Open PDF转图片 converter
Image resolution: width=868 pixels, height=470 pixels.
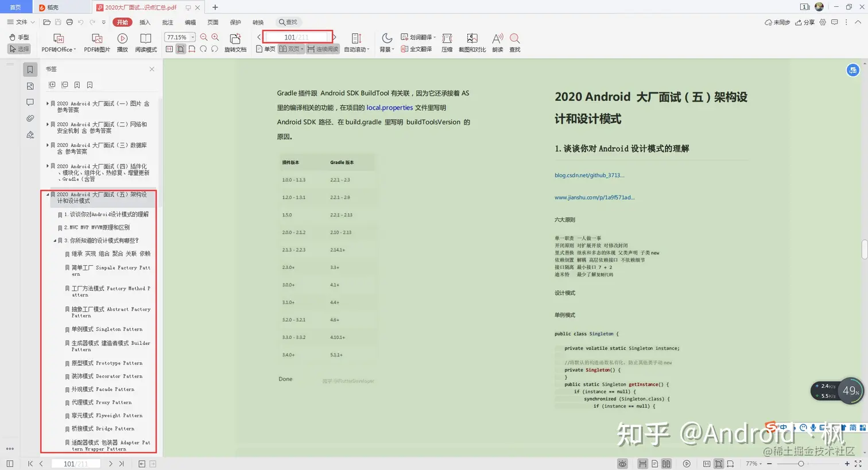click(x=97, y=43)
